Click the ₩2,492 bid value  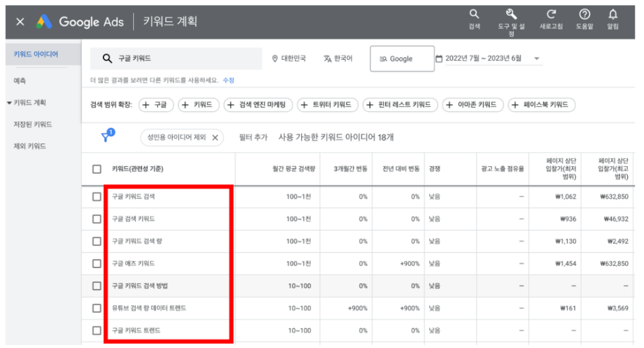pyautogui.click(x=618, y=241)
